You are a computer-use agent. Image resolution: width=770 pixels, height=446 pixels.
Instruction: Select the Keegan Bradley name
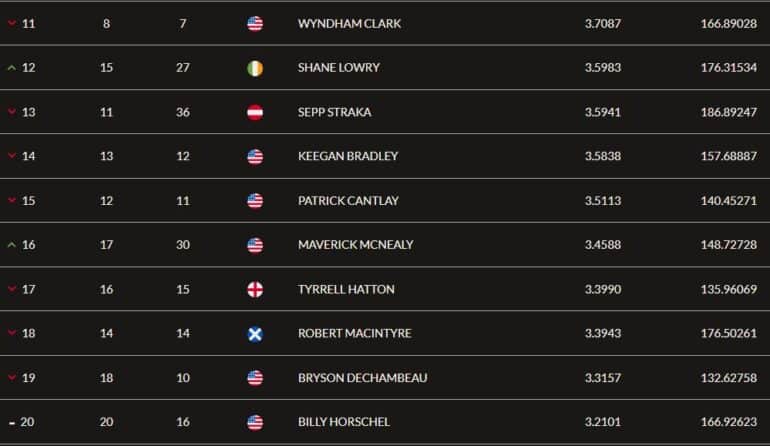348,156
